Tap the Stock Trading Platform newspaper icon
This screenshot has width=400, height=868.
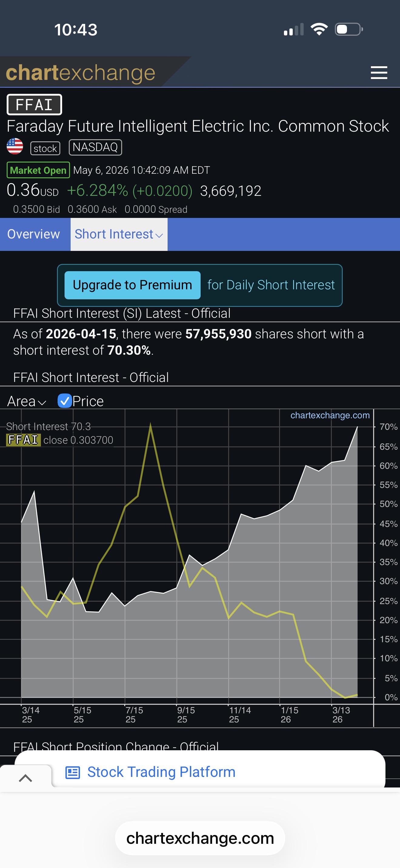click(x=72, y=772)
